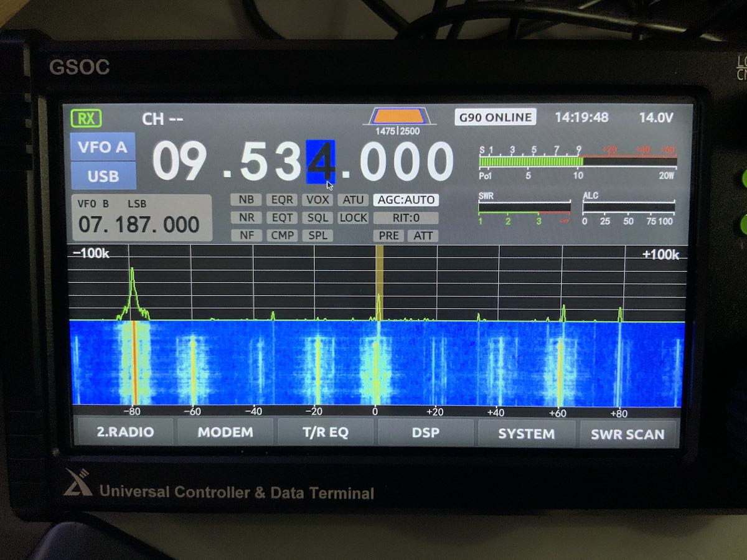Click the 1475|2500 filter width text
This screenshot has width=747, height=560.
(397, 131)
